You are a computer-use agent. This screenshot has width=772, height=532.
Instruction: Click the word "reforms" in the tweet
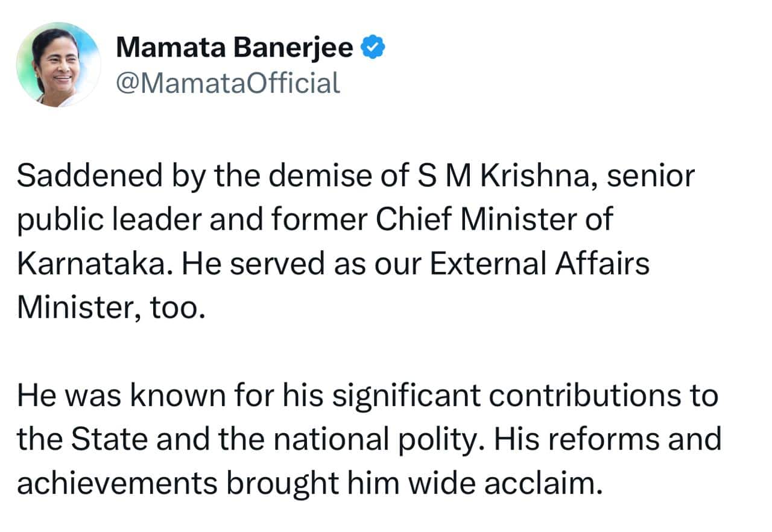tap(612, 440)
